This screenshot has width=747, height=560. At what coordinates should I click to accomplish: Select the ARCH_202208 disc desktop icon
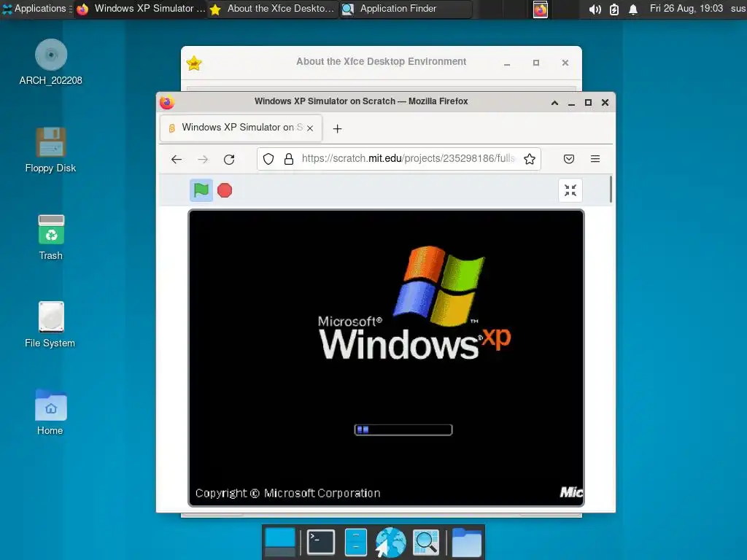tap(50, 63)
